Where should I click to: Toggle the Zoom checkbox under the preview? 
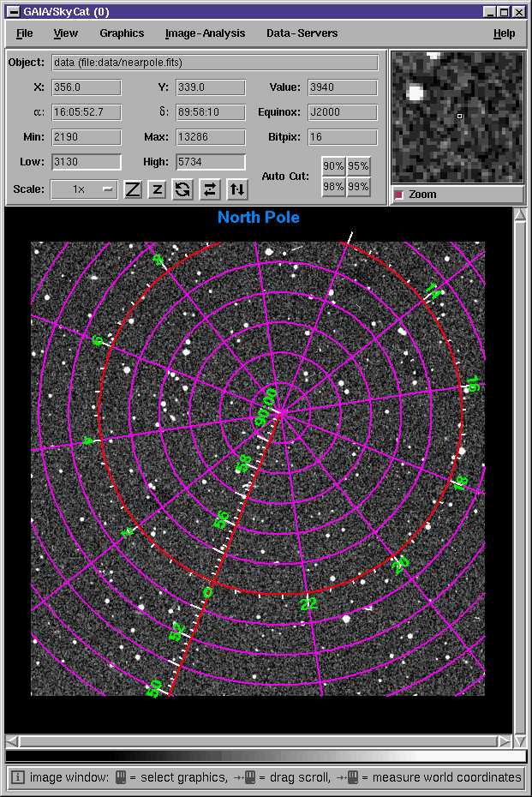coord(398,195)
